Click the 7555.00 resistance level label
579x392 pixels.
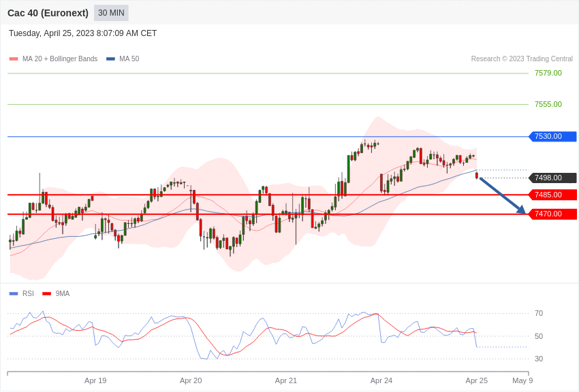click(x=548, y=105)
